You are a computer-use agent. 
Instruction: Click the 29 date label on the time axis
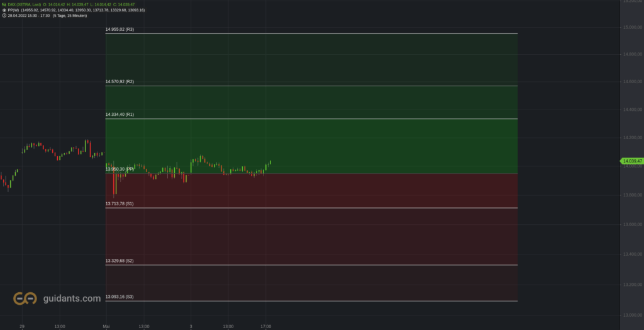click(22, 327)
